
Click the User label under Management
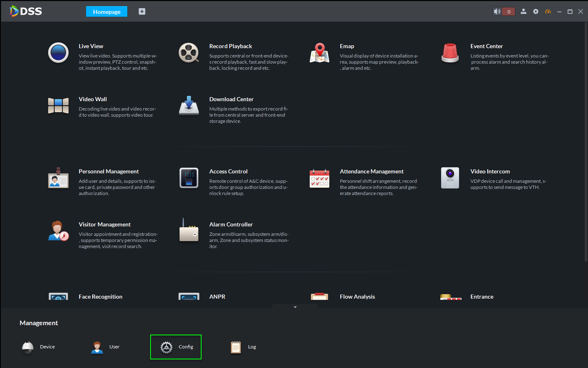tap(114, 347)
